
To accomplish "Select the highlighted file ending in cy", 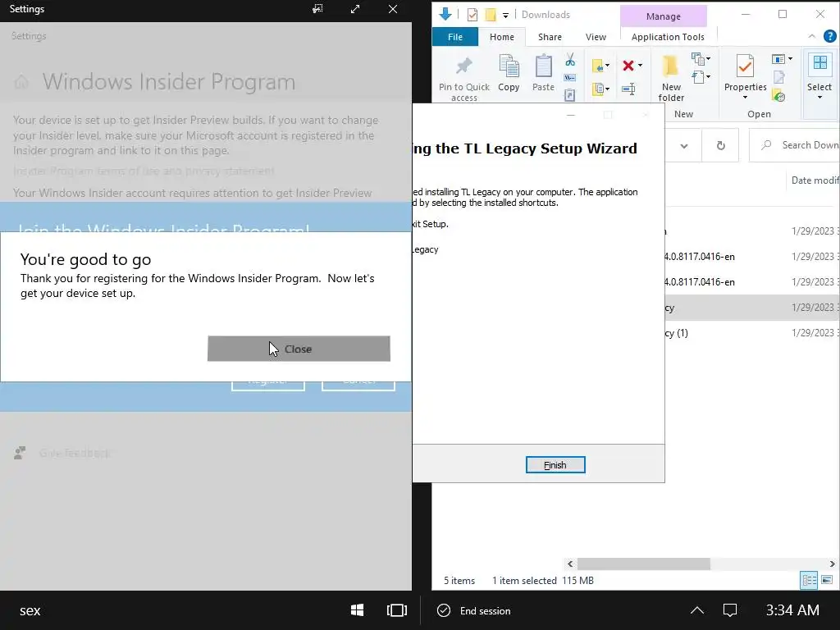I will (x=752, y=308).
